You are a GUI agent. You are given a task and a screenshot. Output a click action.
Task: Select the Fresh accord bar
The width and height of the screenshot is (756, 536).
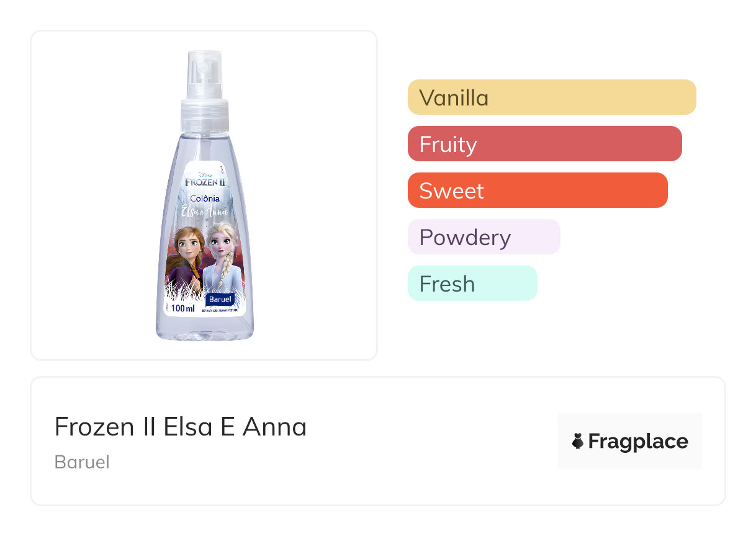coord(472,284)
